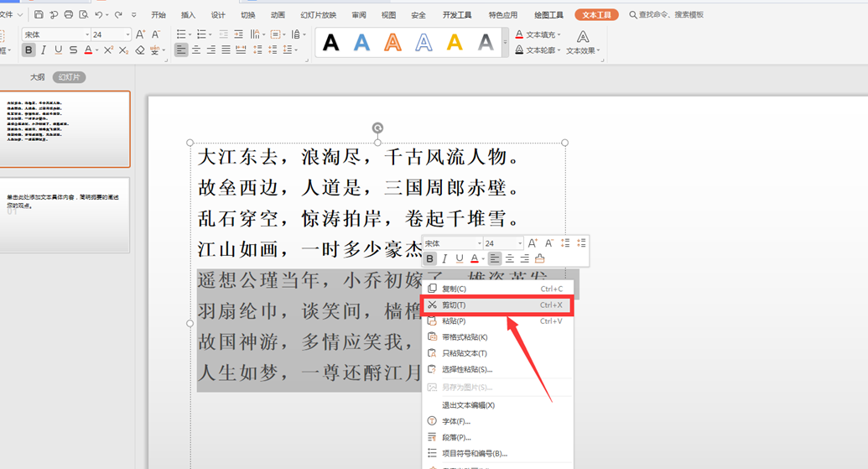Image resolution: width=868 pixels, height=469 pixels.
Task: Undo the last action
Action: click(x=98, y=14)
